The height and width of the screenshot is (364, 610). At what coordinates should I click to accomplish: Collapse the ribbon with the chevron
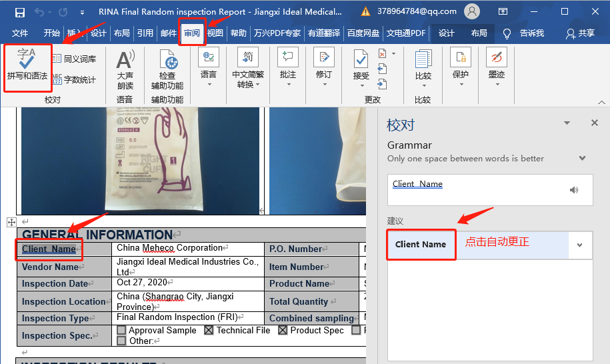click(x=601, y=102)
